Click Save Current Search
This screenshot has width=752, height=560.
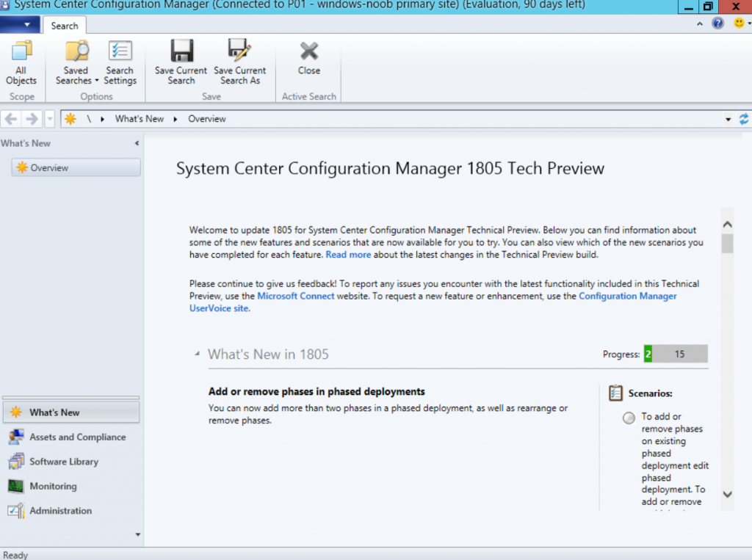[x=181, y=63]
